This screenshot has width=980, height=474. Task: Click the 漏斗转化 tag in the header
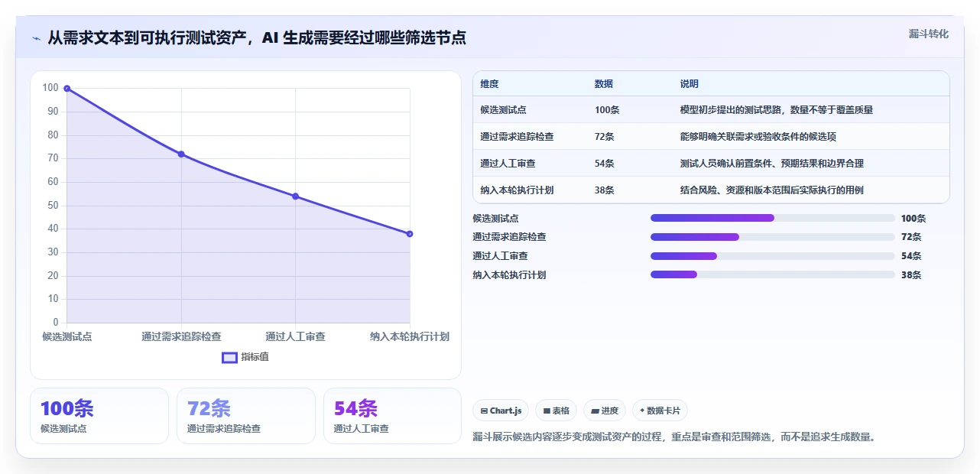(x=929, y=34)
